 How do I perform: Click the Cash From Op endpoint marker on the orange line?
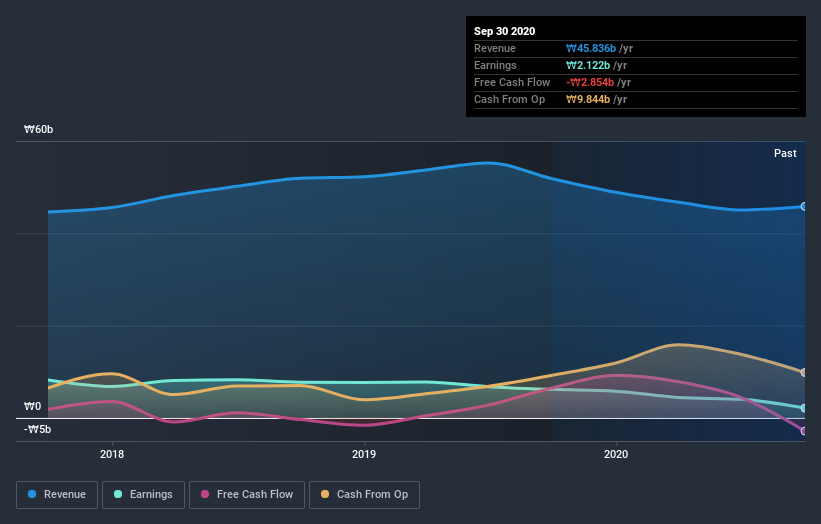point(804,373)
